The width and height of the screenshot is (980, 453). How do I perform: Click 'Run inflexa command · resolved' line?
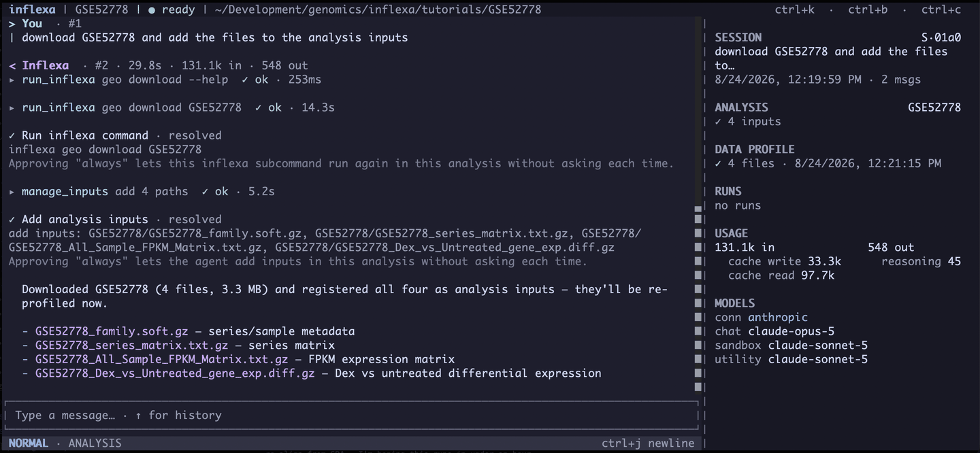point(115,135)
